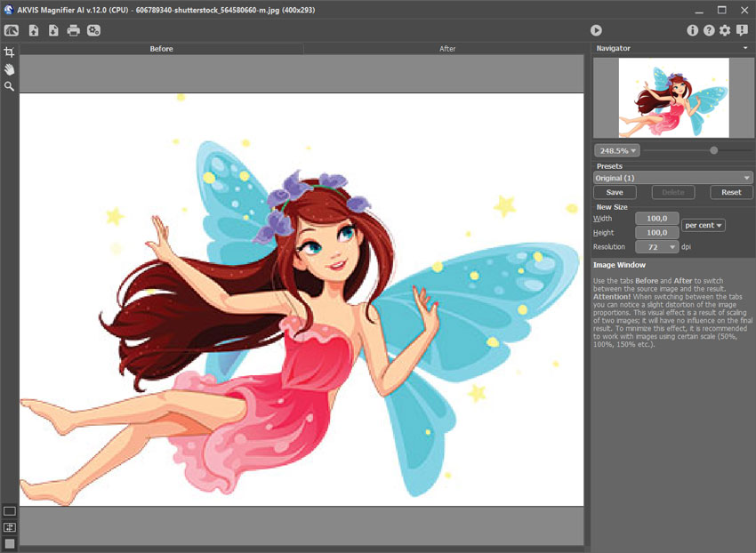This screenshot has height=553, width=756.
Task: Switch to the Before tab
Action: tap(161, 49)
